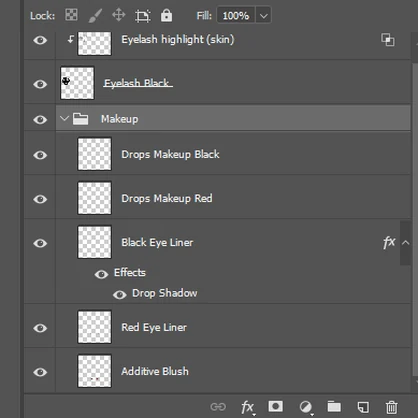Click the Black Eye Liner layer name

click(157, 242)
